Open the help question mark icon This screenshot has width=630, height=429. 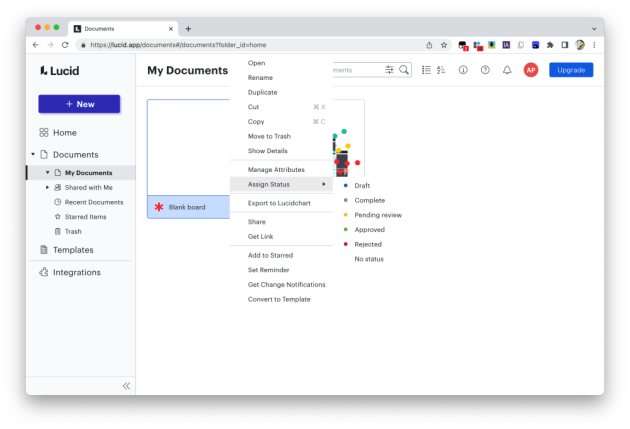click(x=485, y=70)
